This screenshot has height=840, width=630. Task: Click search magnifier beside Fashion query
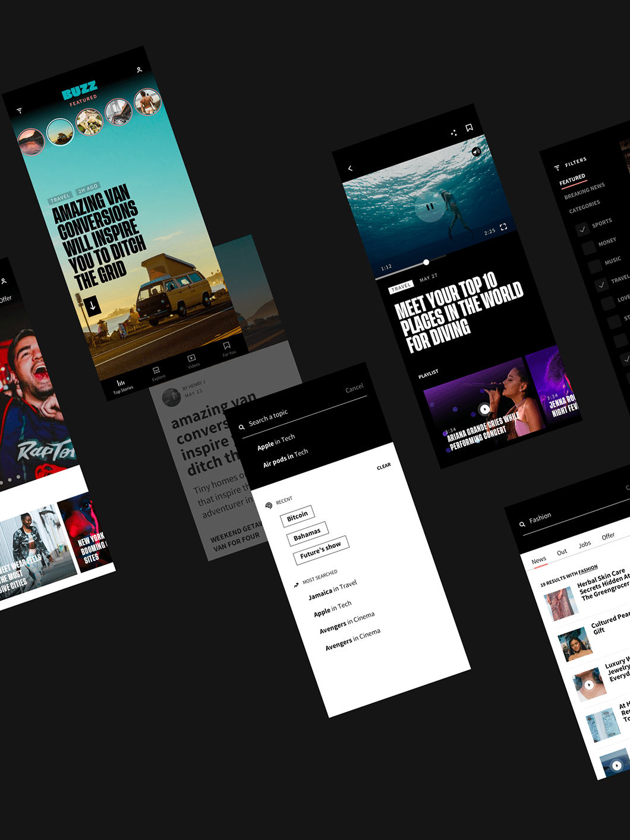tap(522, 524)
